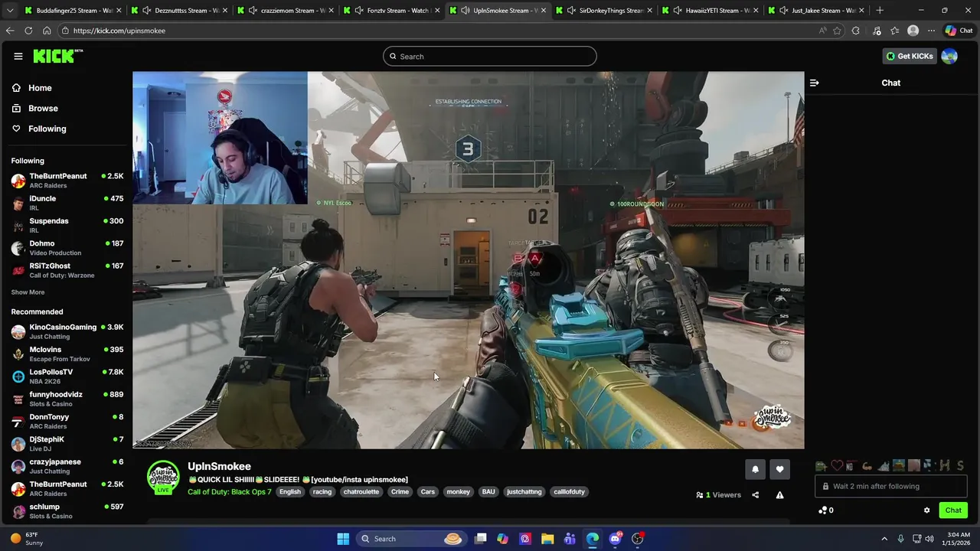The image size is (980, 551).
Task: Toggle microphone tray icon
Action: pos(900,539)
